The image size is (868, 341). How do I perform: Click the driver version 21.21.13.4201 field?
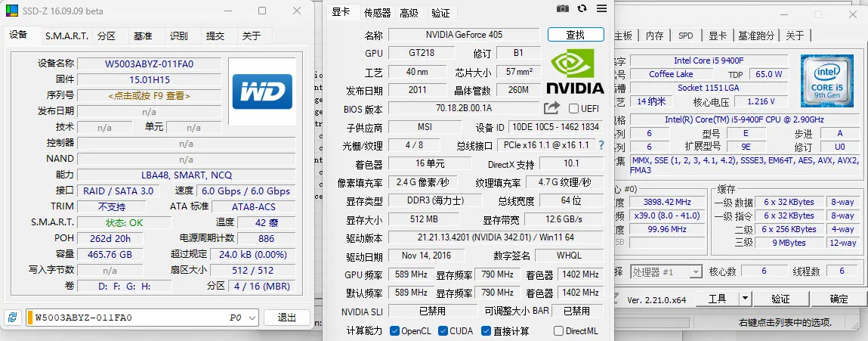496,237
